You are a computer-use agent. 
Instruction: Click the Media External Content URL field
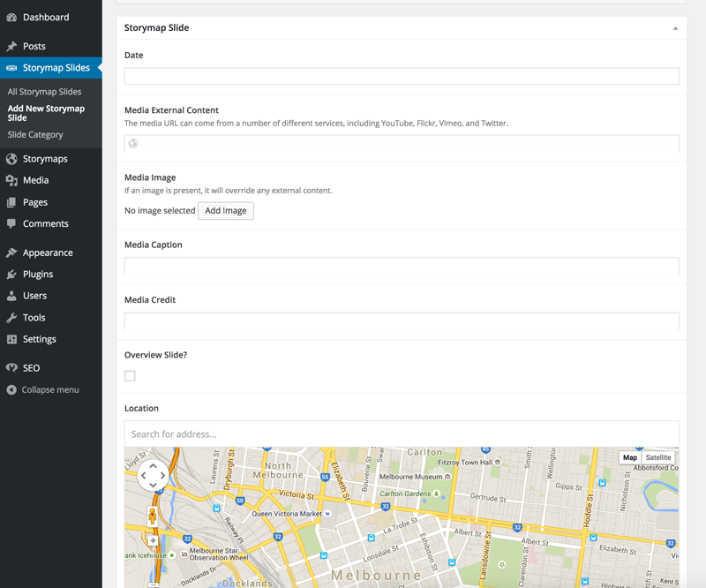click(402, 143)
